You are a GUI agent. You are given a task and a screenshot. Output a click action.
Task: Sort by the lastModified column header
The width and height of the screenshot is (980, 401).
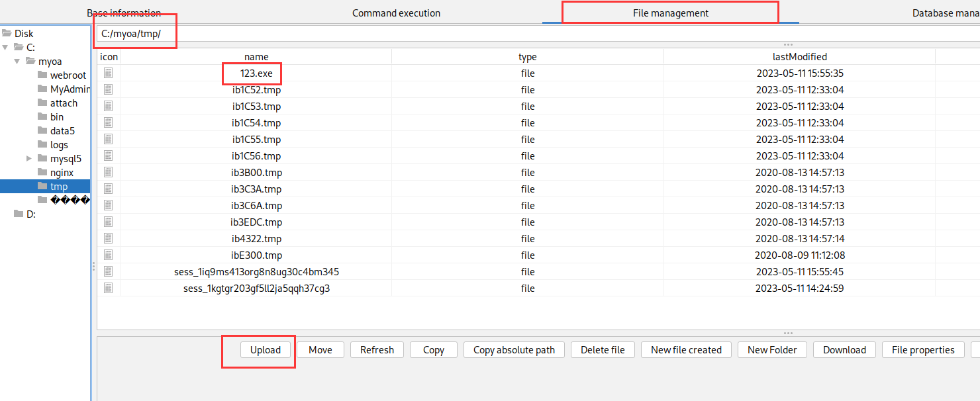click(800, 57)
